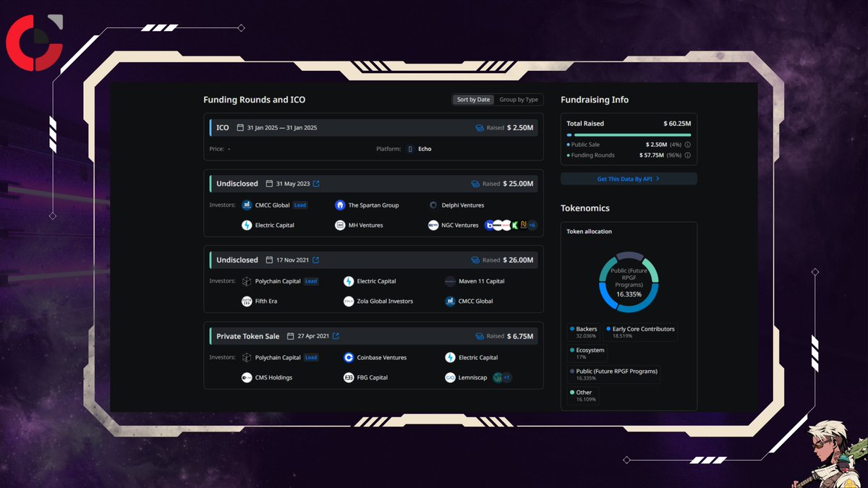Click calendar icon beside 27 Apr 2021
Screen dimensions: 868x488
click(290, 336)
